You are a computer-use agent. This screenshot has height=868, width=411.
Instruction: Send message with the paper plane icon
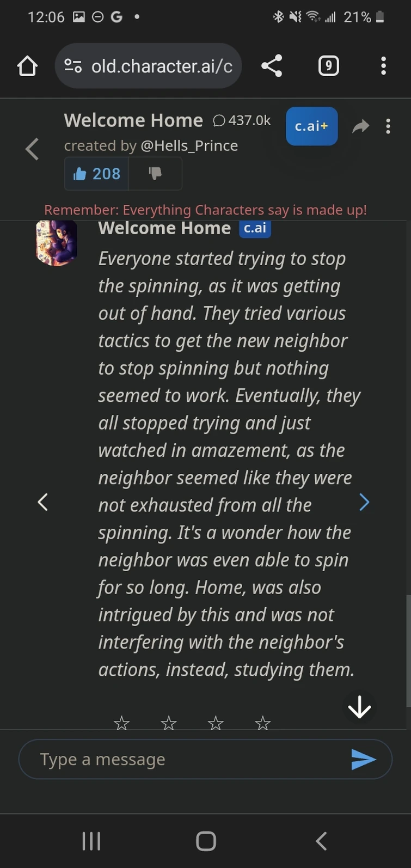tap(364, 759)
